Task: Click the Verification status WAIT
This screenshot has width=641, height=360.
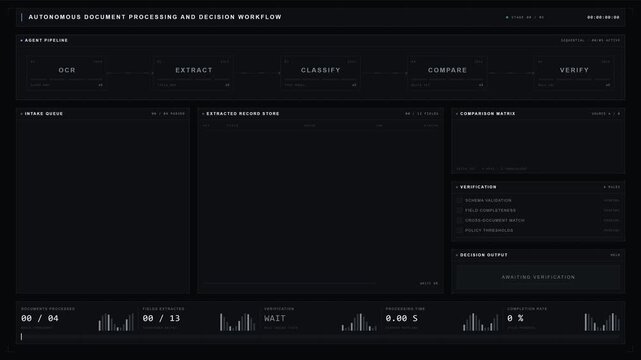Action: pos(275,318)
